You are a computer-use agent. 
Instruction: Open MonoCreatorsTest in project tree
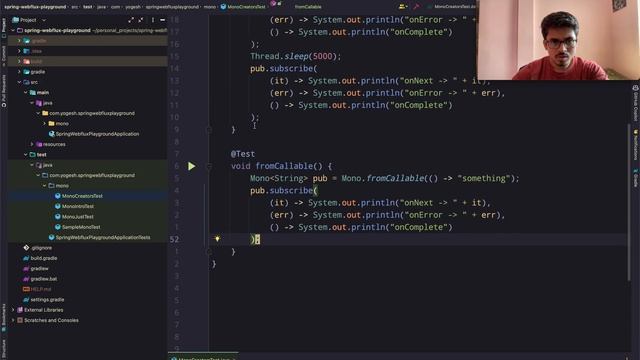click(x=79, y=196)
